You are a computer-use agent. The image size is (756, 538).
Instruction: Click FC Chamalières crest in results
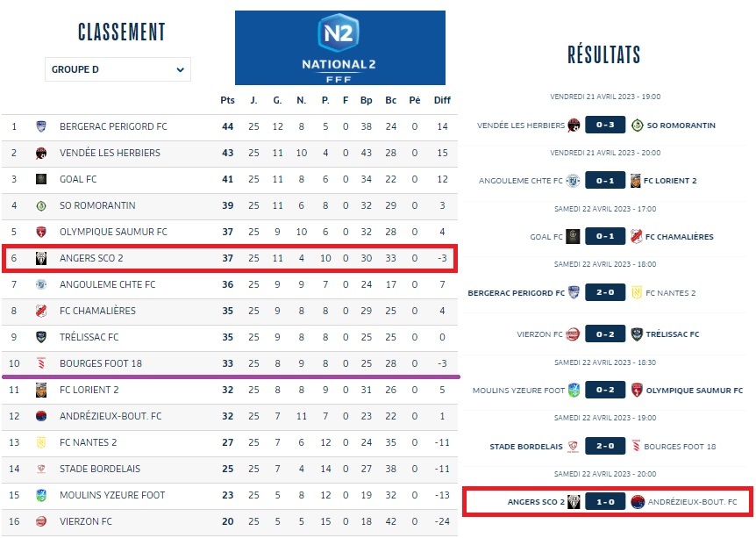tap(636, 237)
